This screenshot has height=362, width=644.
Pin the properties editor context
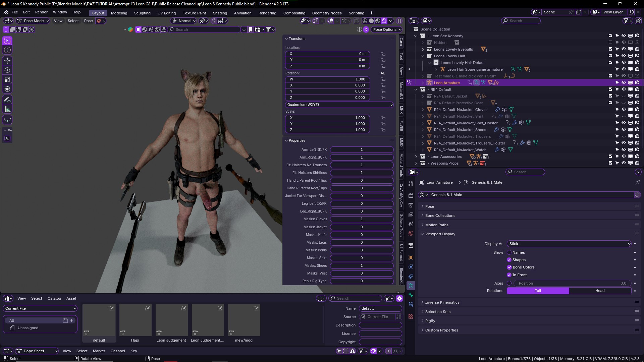pos(638,182)
